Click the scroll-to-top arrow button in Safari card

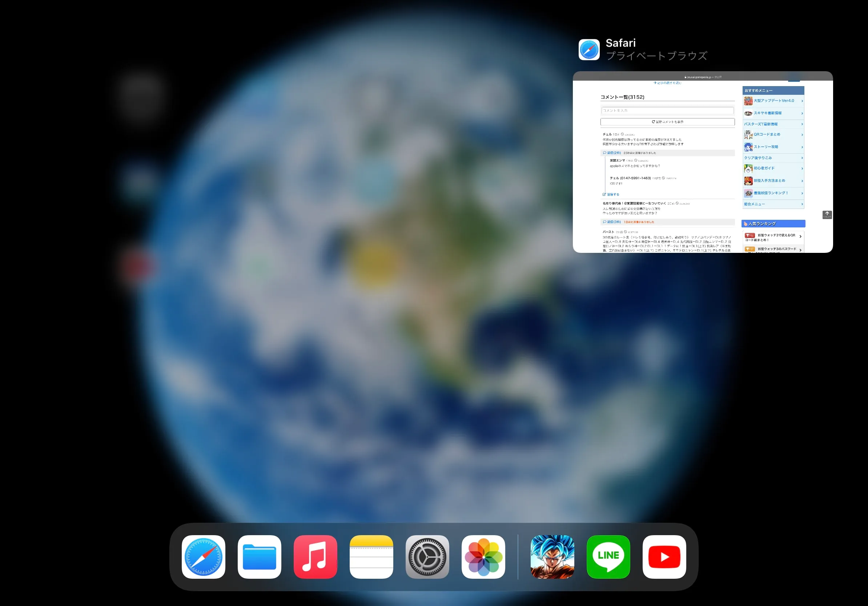(827, 215)
